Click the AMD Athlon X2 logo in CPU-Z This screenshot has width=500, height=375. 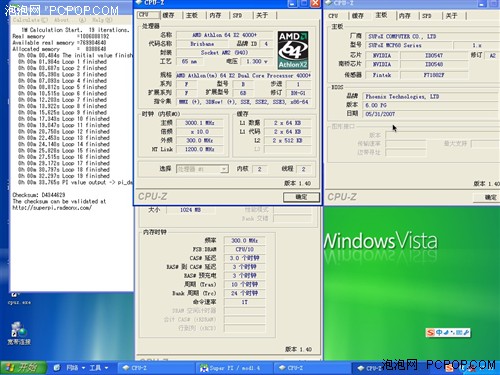point(293,50)
